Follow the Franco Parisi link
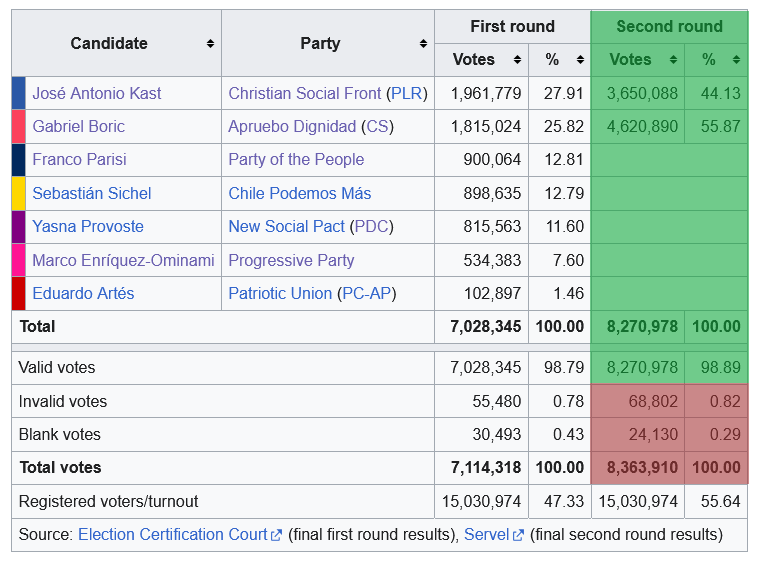The height and width of the screenshot is (561, 758). (79, 159)
